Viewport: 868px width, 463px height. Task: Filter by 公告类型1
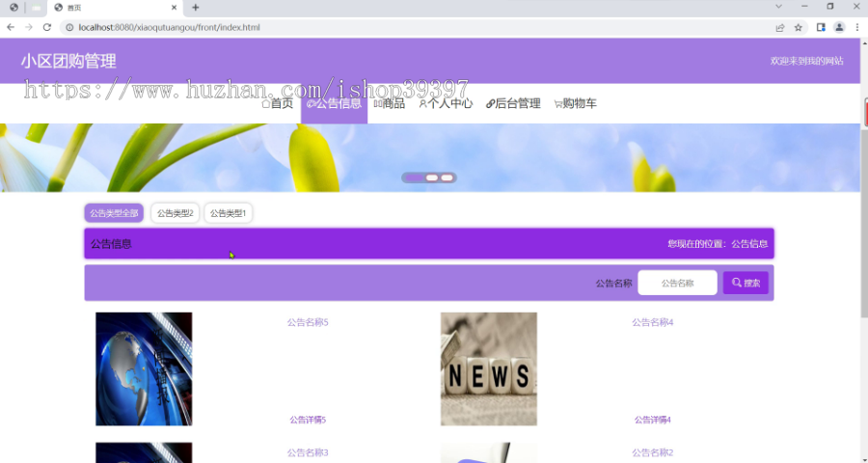pyautogui.click(x=228, y=213)
